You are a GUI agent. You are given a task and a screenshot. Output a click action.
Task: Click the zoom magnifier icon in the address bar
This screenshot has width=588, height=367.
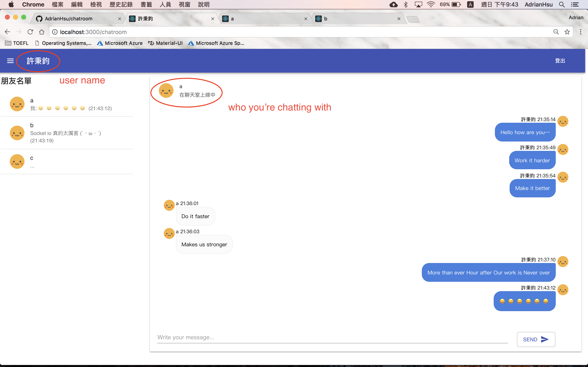tap(556, 32)
